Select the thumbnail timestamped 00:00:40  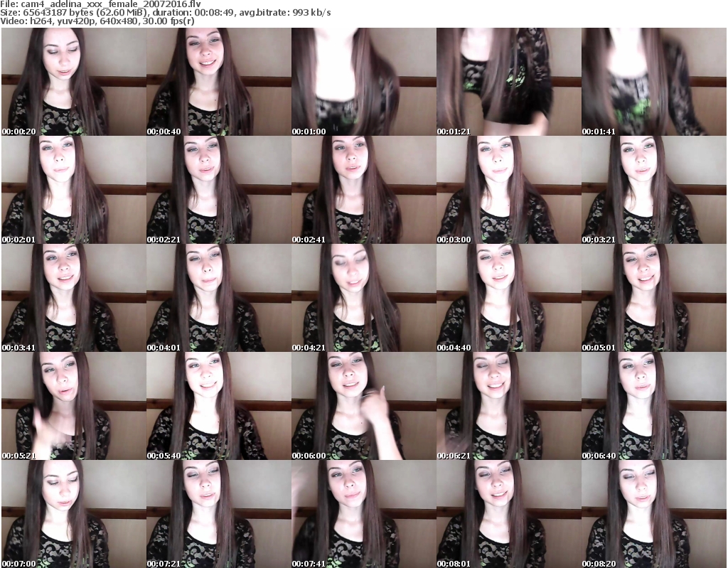[x=219, y=82]
